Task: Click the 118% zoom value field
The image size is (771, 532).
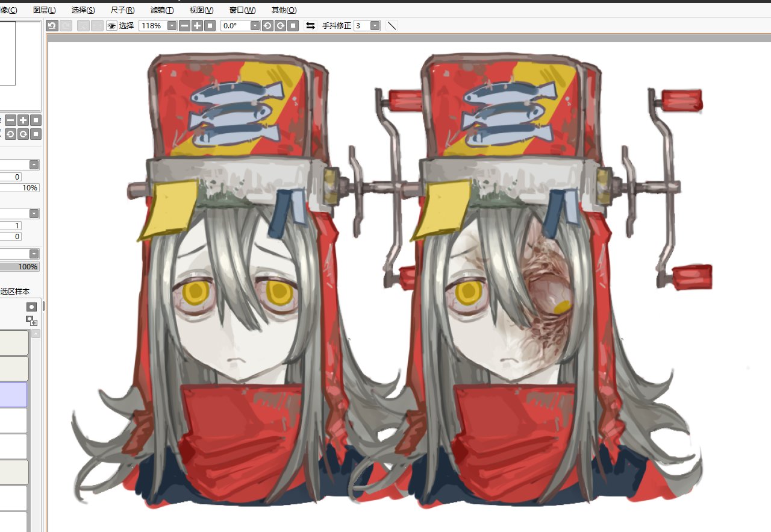Action: (x=152, y=25)
